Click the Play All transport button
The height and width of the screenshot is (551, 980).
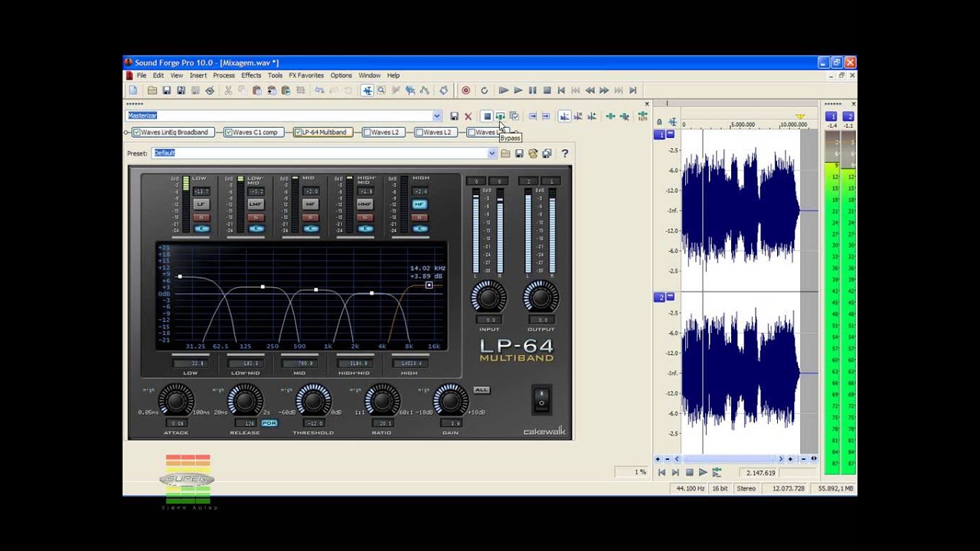[503, 90]
